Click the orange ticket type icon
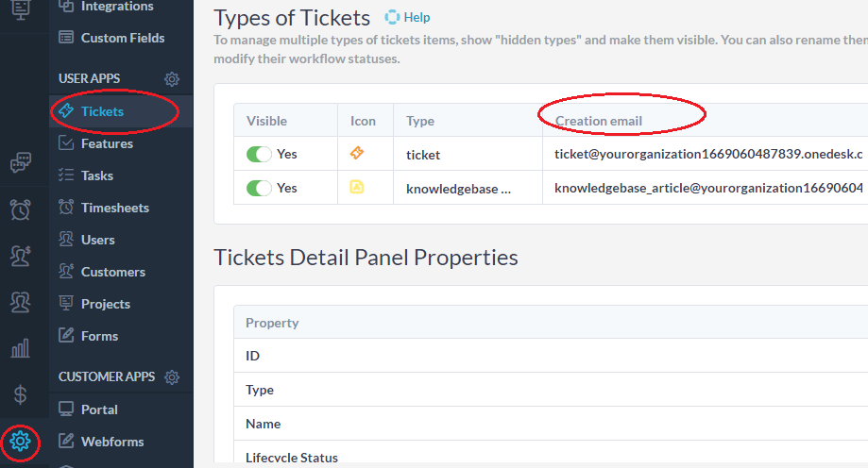The width and height of the screenshot is (868, 468). coord(357,154)
